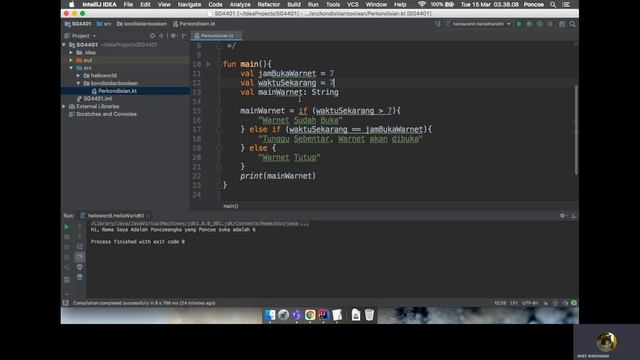
Task: Open Notification Center icon in menu bar
Action: point(566,4)
